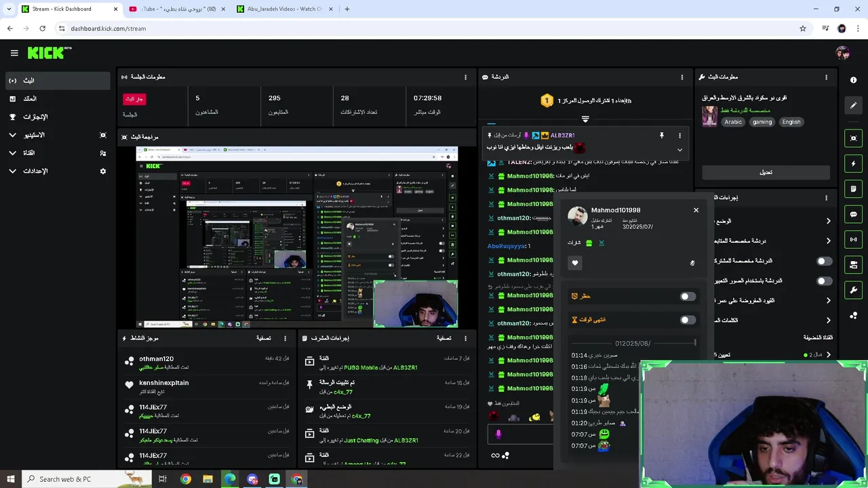Open the Stream page in sidebar
868x488 pixels.
[x=57, y=81]
